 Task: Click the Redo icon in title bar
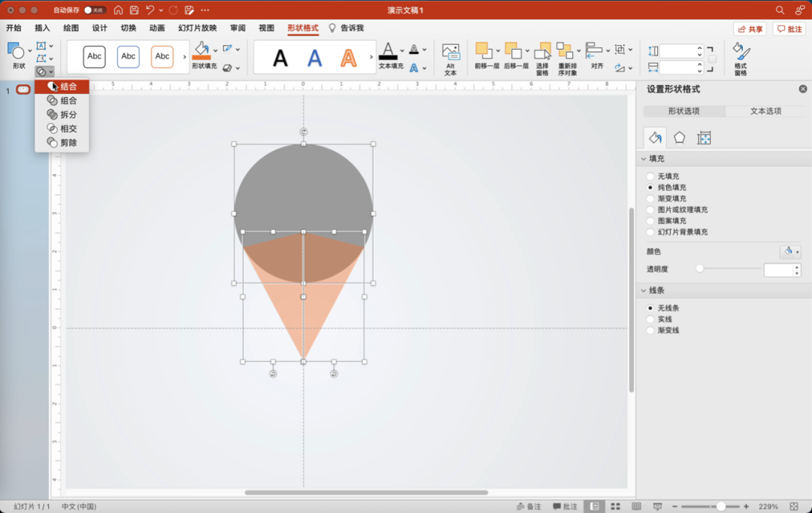(x=174, y=10)
